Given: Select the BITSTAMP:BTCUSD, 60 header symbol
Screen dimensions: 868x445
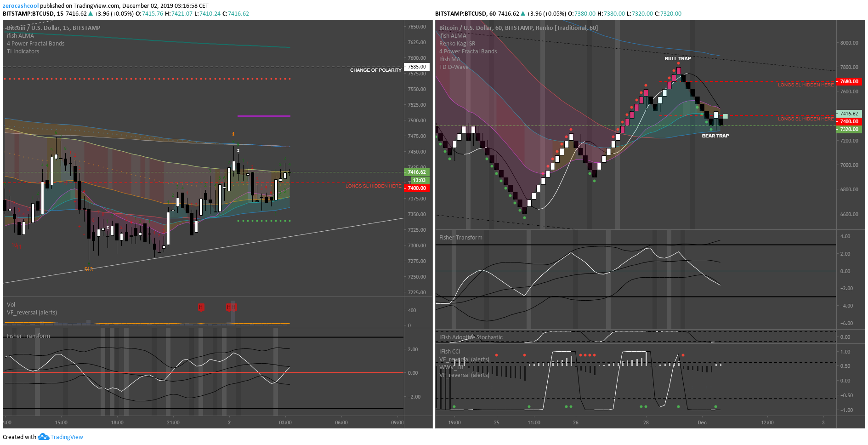Looking at the screenshot, I should [465, 14].
